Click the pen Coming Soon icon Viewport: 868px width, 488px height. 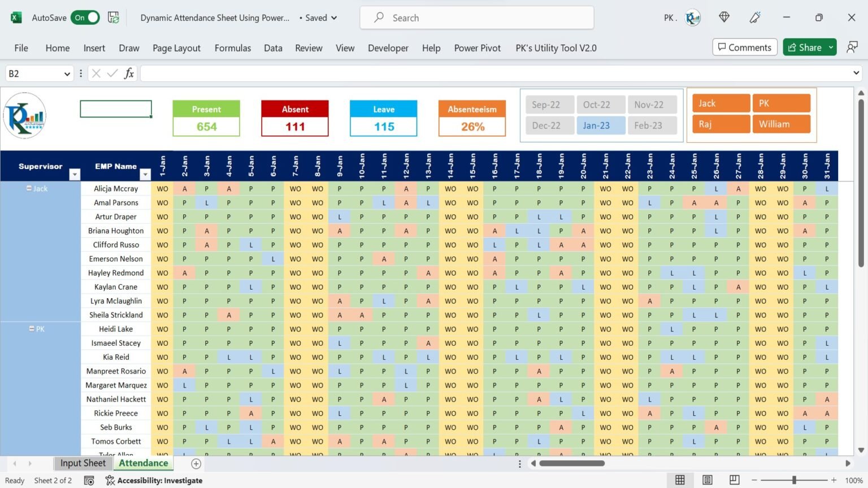[x=755, y=18]
